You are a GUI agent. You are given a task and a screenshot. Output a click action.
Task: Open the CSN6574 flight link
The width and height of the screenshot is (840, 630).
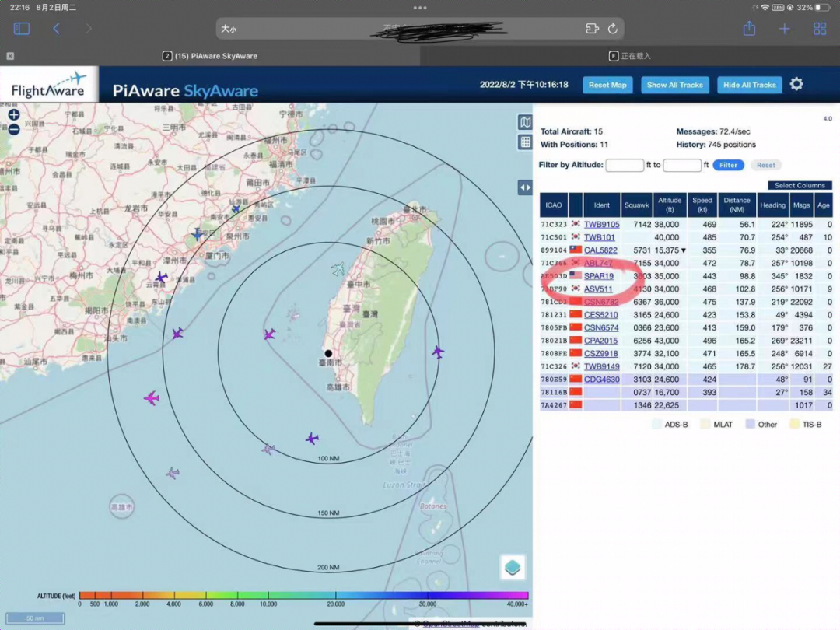point(601,328)
